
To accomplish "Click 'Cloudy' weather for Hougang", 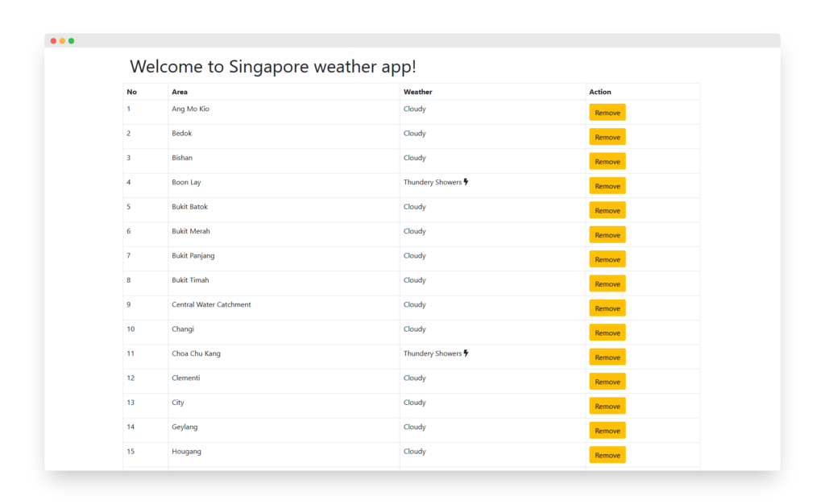I will (415, 452).
